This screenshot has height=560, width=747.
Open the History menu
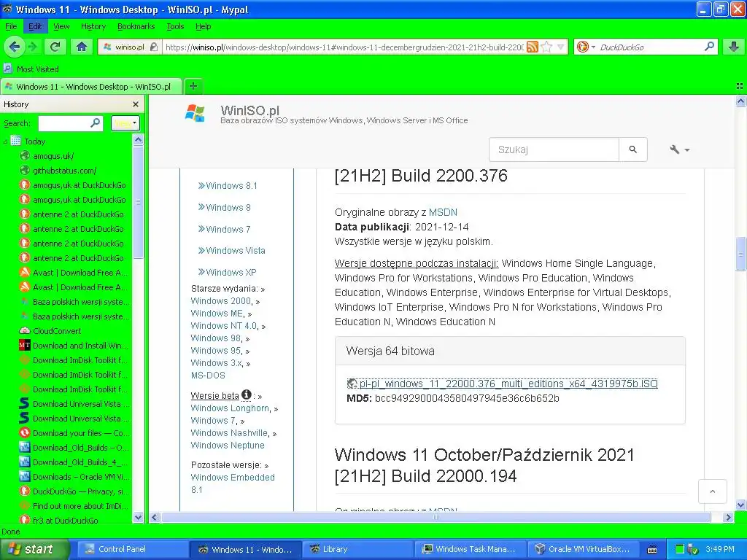click(x=93, y=26)
